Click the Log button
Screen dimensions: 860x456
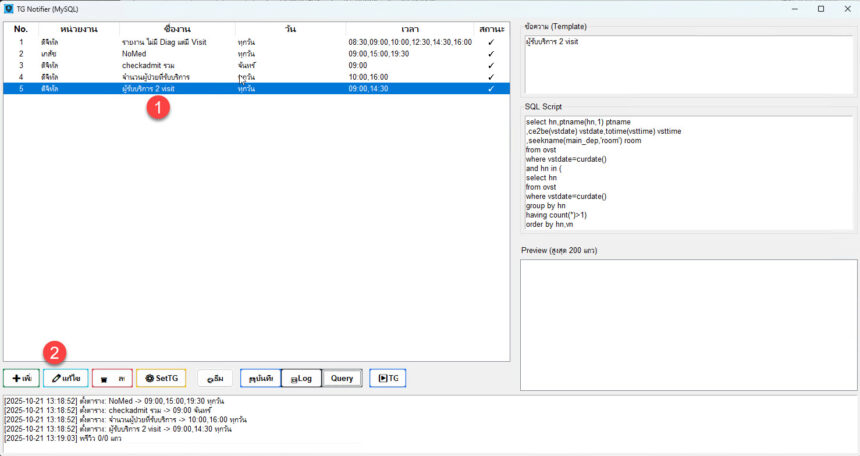(x=299, y=379)
